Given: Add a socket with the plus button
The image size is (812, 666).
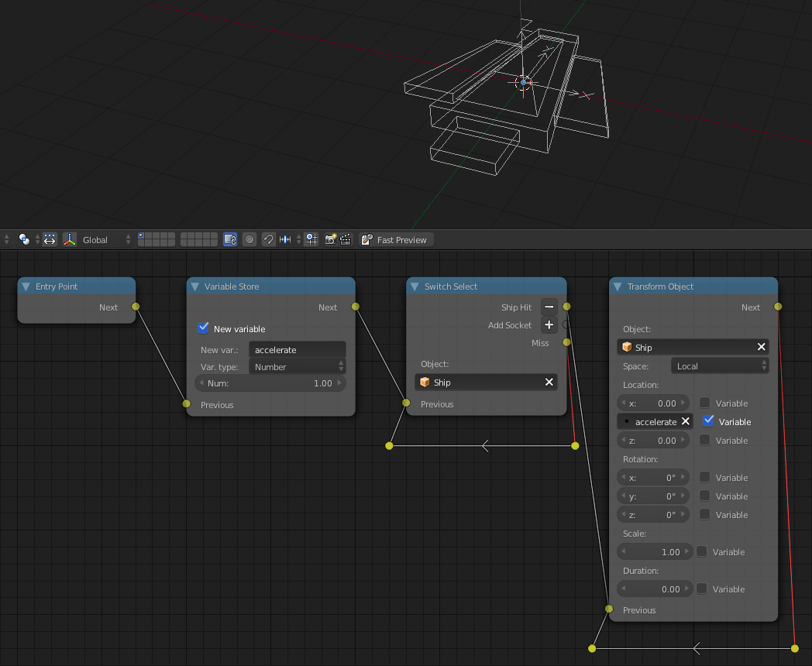Looking at the screenshot, I should click(x=549, y=325).
